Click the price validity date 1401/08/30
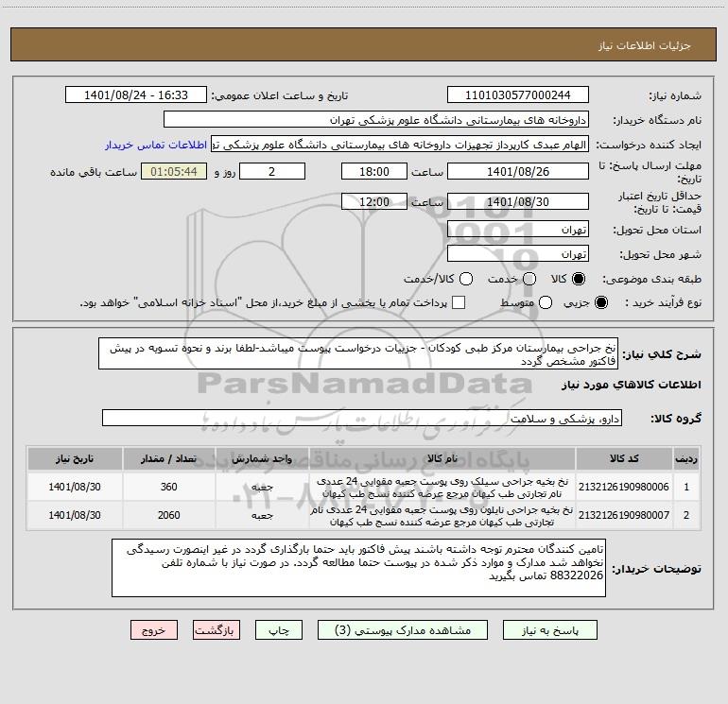Viewport: 728px width, 704px height. 518,201
